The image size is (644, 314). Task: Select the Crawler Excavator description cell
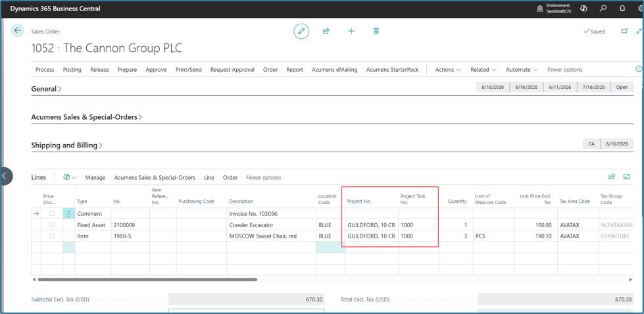point(271,225)
